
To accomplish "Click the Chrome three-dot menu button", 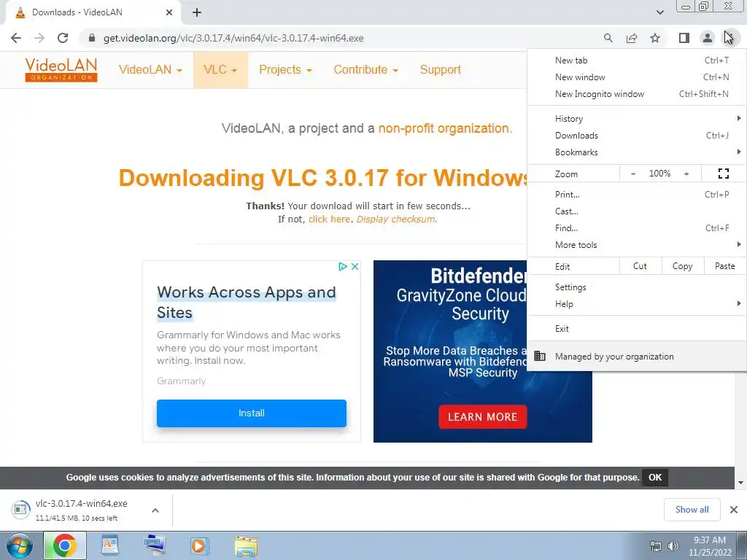I will click(x=730, y=38).
